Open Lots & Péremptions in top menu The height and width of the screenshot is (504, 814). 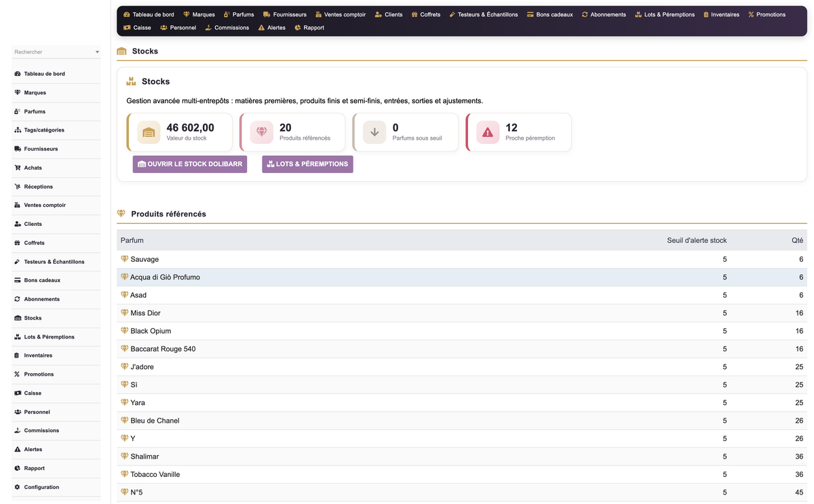(665, 14)
